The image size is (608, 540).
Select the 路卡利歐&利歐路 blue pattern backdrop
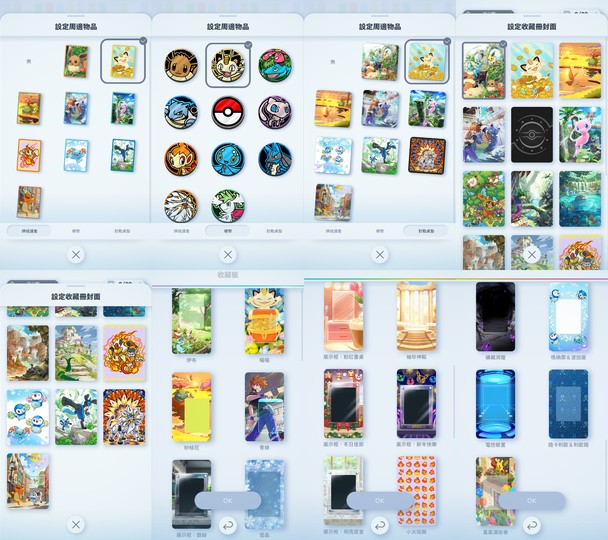point(568,404)
